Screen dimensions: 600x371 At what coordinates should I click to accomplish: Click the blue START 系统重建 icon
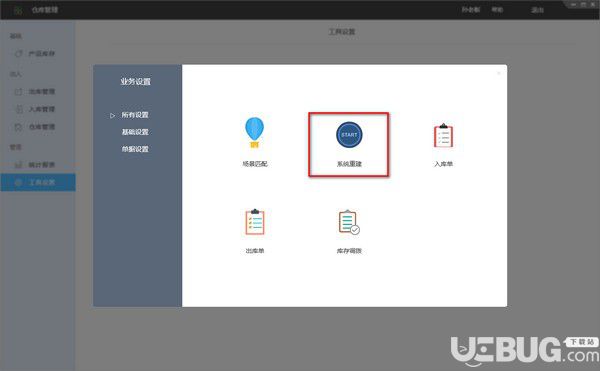pyautogui.click(x=349, y=135)
